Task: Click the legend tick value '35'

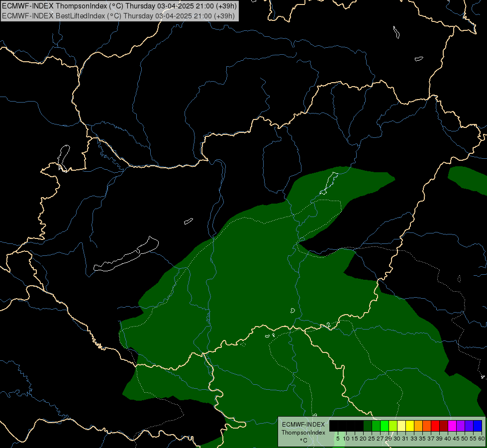Action: [x=422, y=439]
